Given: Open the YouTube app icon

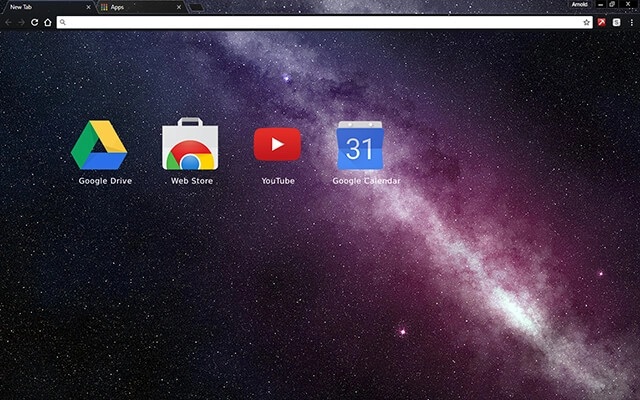Looking at the screenshot, I should coord(278,144).
